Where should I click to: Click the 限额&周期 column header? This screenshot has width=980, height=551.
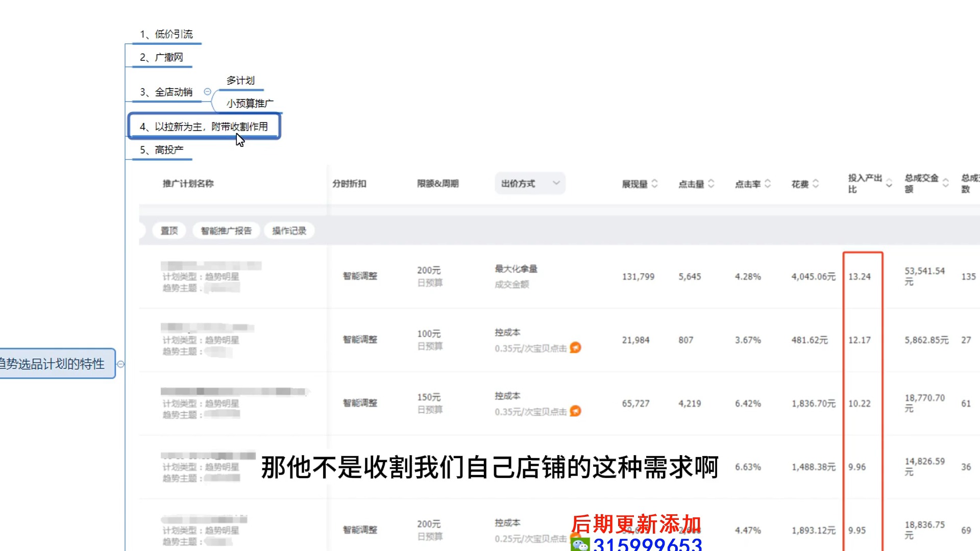438,184
